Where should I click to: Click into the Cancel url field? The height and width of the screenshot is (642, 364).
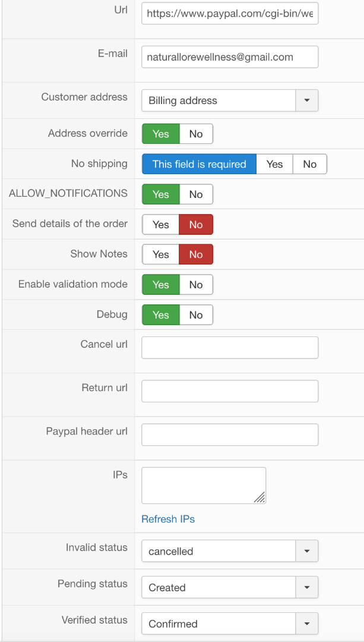(x=230, y=348)
